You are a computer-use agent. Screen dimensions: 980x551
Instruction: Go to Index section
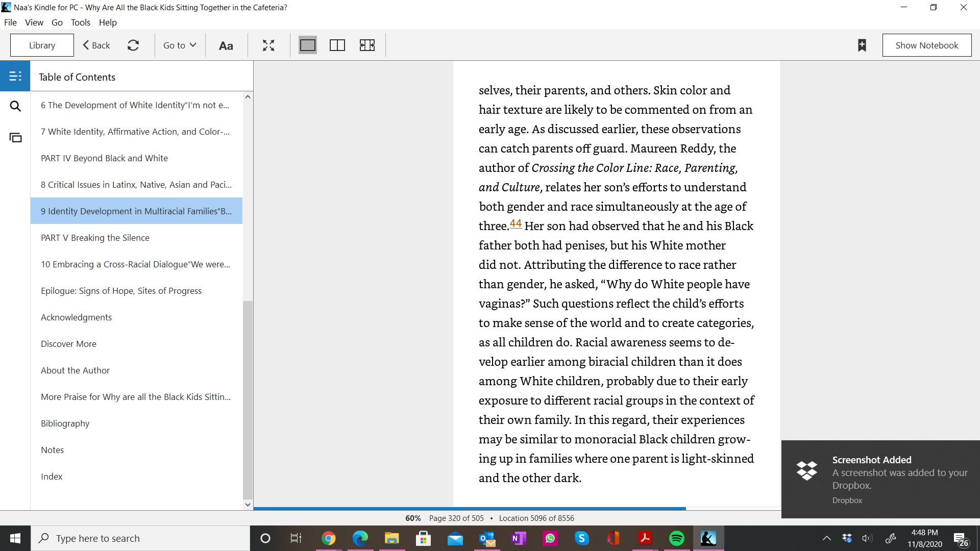[x=136, y=477]
